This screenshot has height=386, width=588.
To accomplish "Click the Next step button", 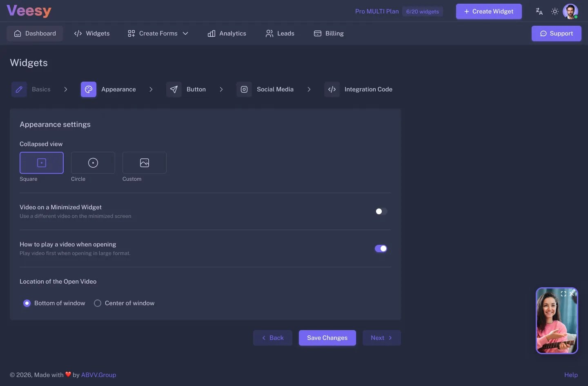I will tap(382, 338).
